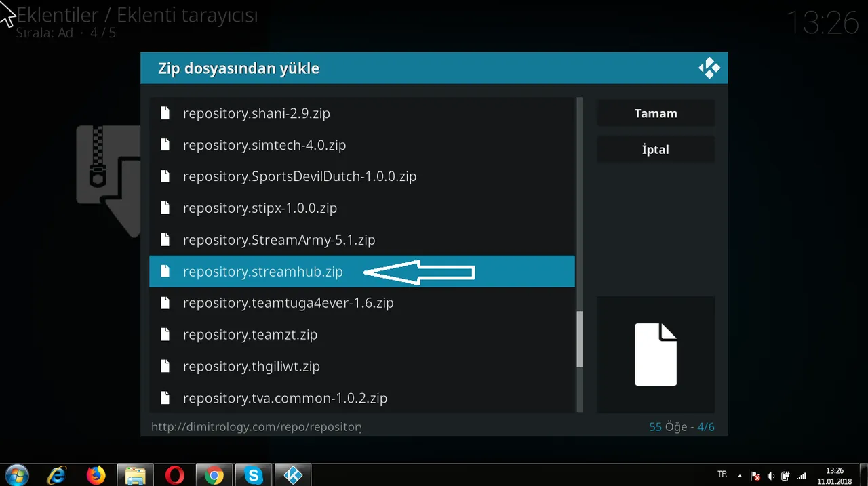Select repository.stipx-1.0.0.zip file

[362, 208]
